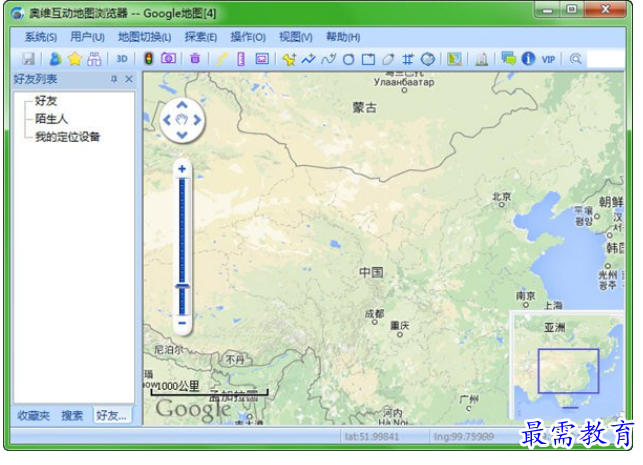Click the magnifier search icon
This screenshot has width=643, height=465.
[576, 59]
